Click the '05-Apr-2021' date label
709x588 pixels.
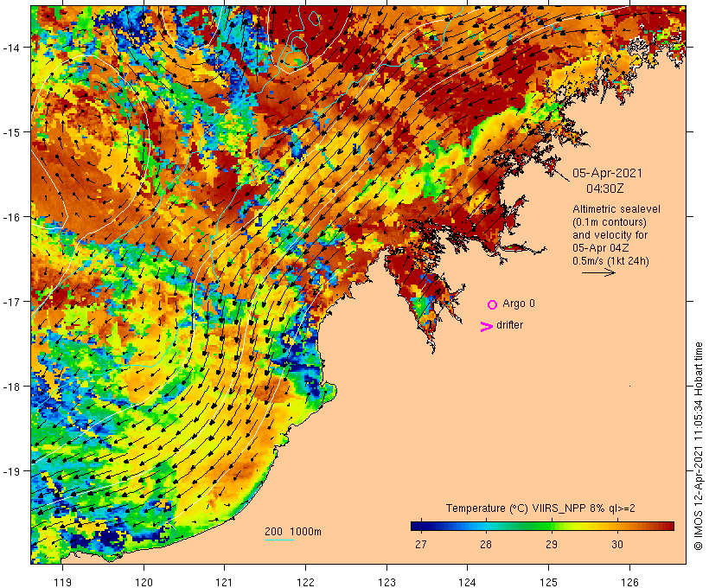click(607, 173)
